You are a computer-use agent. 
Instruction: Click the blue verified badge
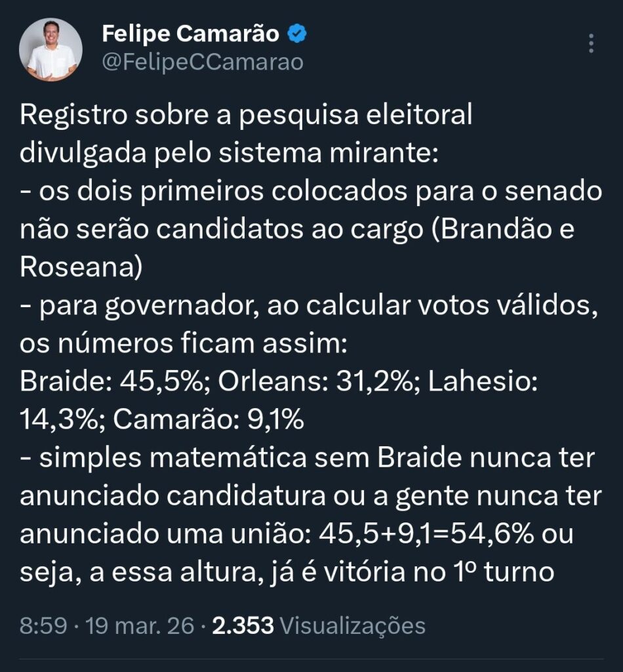pos(298,34)
